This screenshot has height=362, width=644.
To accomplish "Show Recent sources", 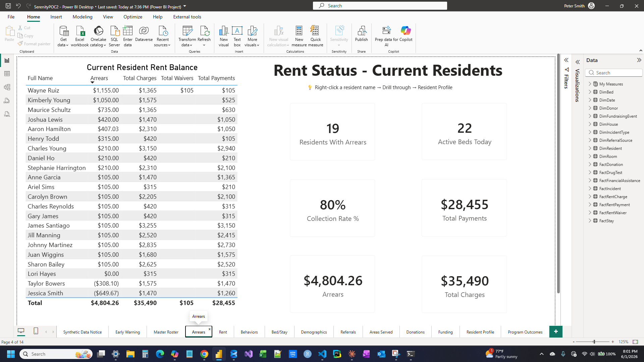I will click(x=163, y=36).
